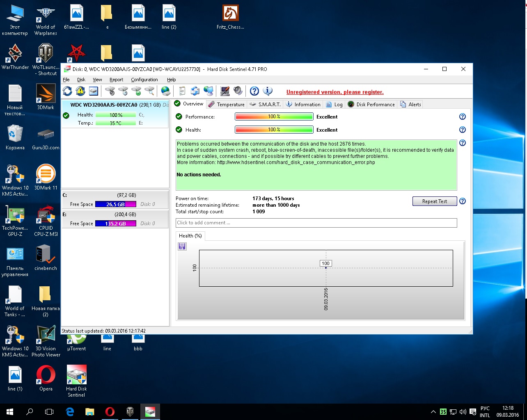This screenshot has height=420, width=527.
Task: Open Opera from the Windows taskbar
Action: point(110,411)
